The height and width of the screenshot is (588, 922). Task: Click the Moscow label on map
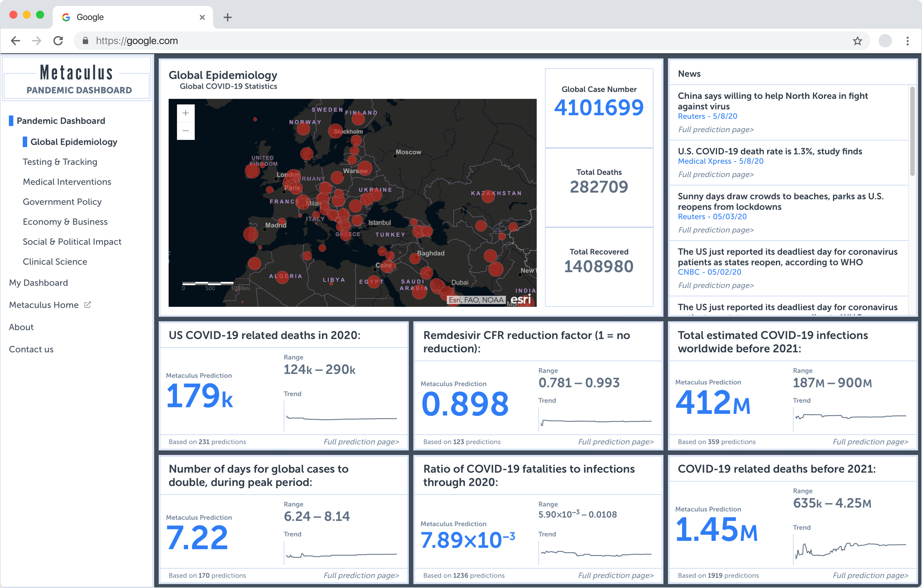coord(408,152)
